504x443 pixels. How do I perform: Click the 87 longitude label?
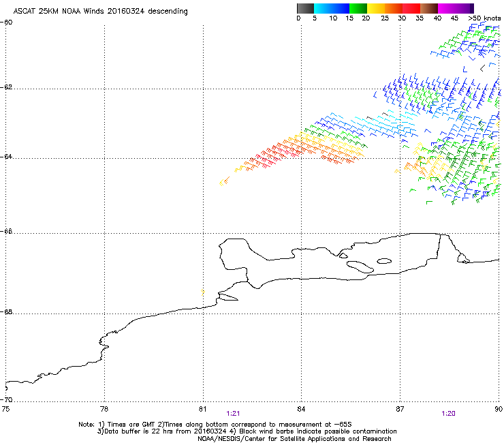click(400, 409)
